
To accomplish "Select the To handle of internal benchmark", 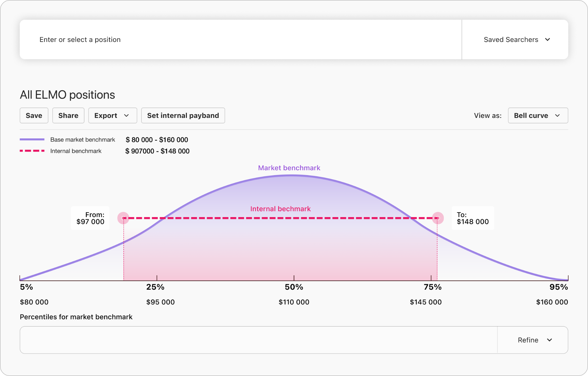I will [438, 218].
